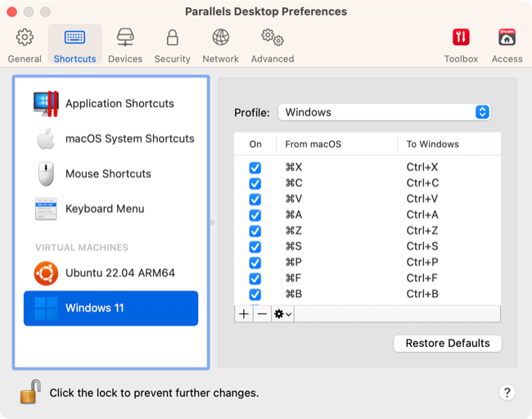Add a new shortcut with plus button
532x419 pixels.
coord(244,314)
